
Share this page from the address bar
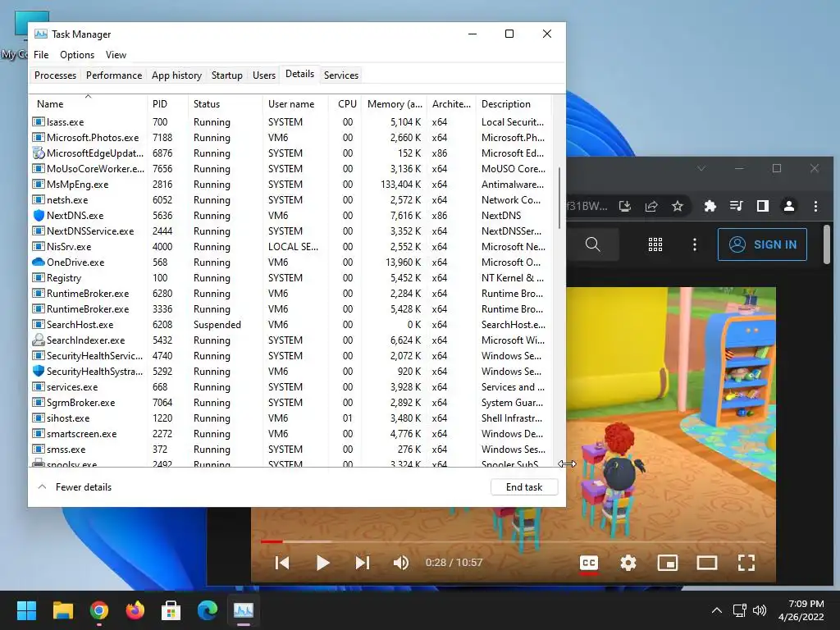tap(651, 206)
